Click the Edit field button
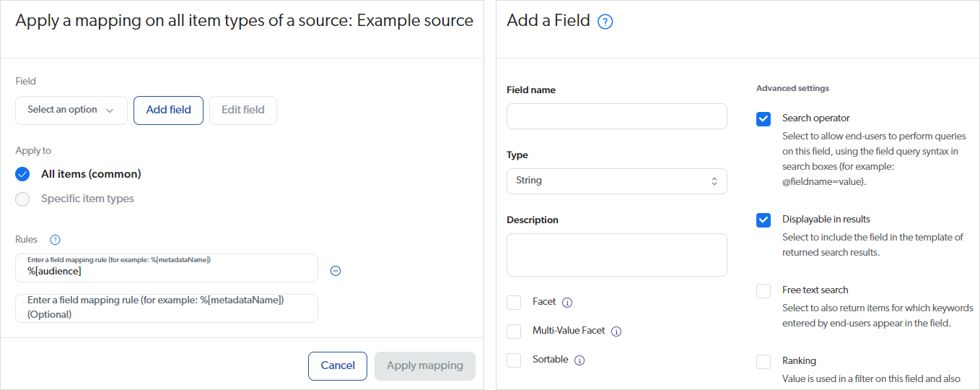Viewport: 980px width, 390px height. tap(243, 110)
